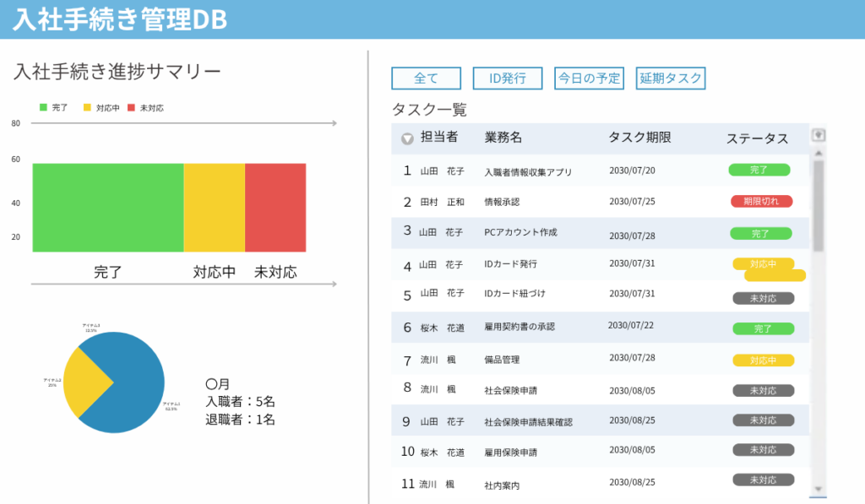Click 対応中 status badge for 備品管理 row

[x=763, y=360]
